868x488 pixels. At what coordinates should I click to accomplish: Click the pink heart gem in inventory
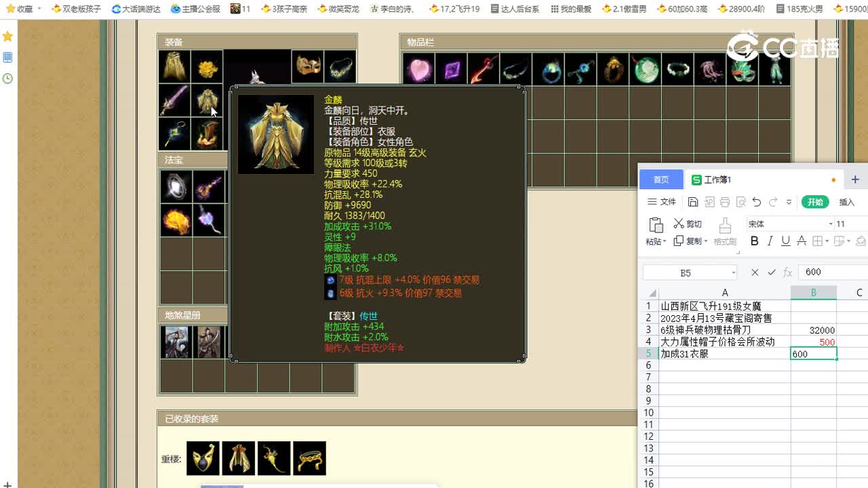(x=418, y=69)
